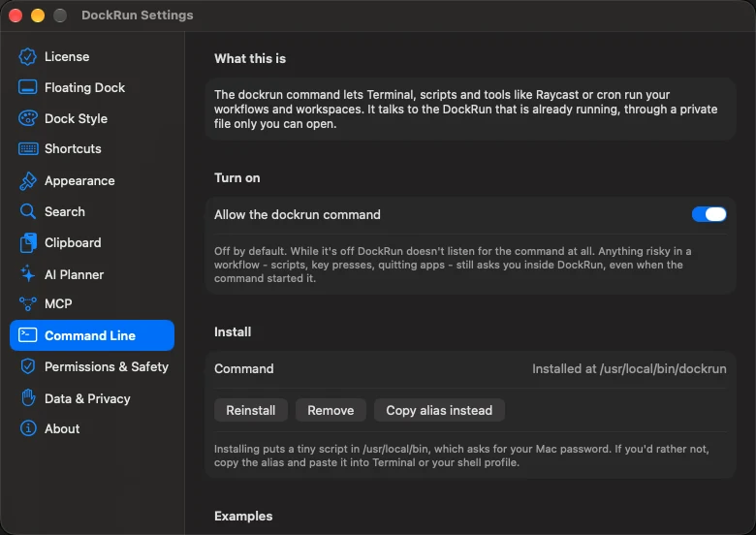Image resolution: width=756 pixels, height=535 pixels.
Task: Click the installed path /usr/local/bin/dockrun text
Action: 662,368
